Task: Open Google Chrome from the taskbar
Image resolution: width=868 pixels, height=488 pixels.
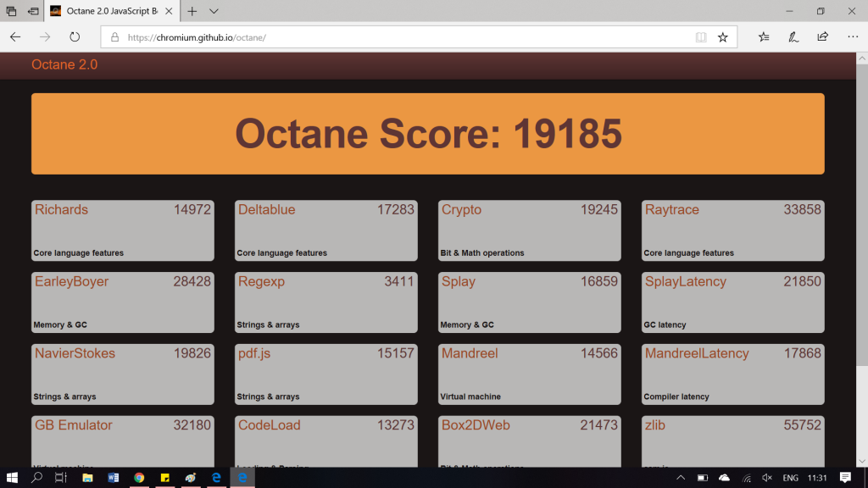Action: (x=139, y=478)
